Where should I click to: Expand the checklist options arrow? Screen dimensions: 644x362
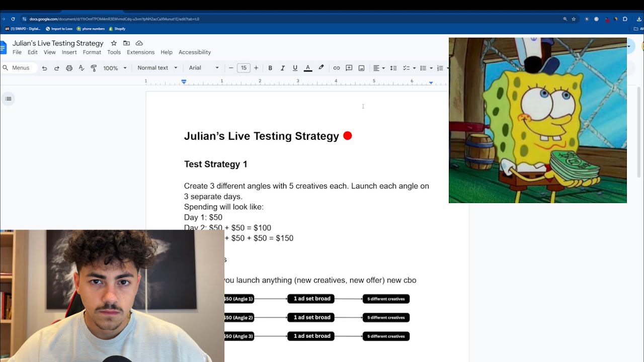414,68
